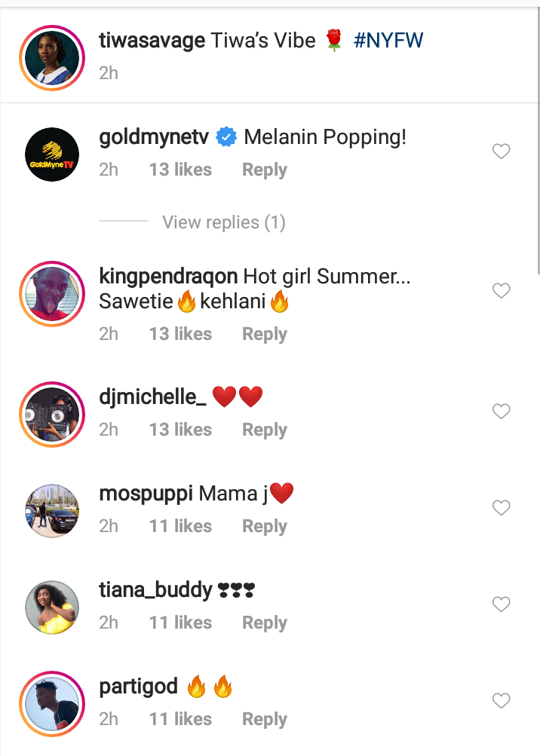Click goldmynetv verified badge
This screenshot has width=540, height=756.
[x=226, y=137]
